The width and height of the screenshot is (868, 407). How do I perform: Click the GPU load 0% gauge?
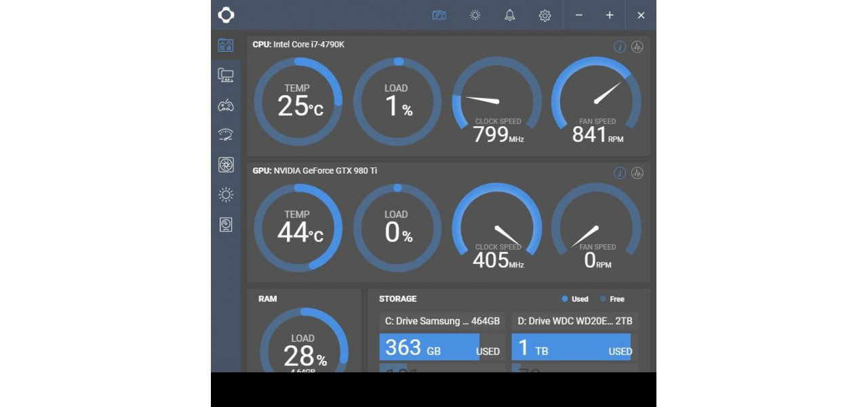pyautogui.click(x=397, y=228)
